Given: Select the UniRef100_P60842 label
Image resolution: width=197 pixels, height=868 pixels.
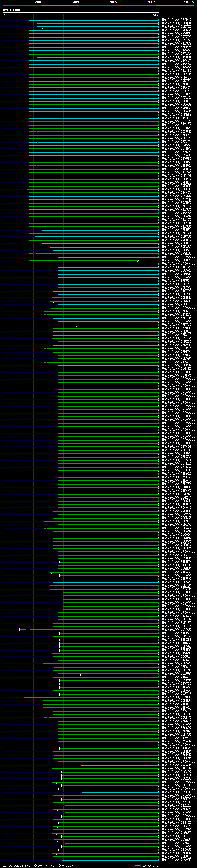Looking at the screenshot, I should [176, 507].
